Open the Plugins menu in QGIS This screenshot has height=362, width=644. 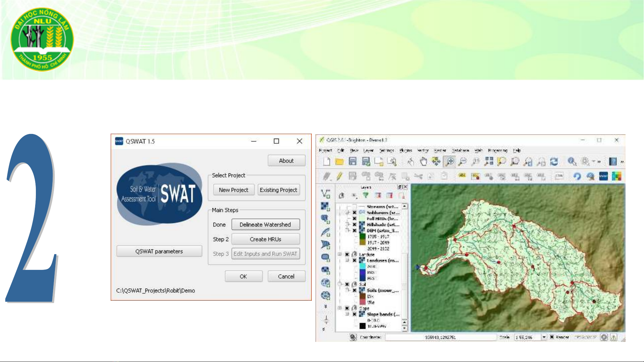pyautogui.click(x=406, y=151)
